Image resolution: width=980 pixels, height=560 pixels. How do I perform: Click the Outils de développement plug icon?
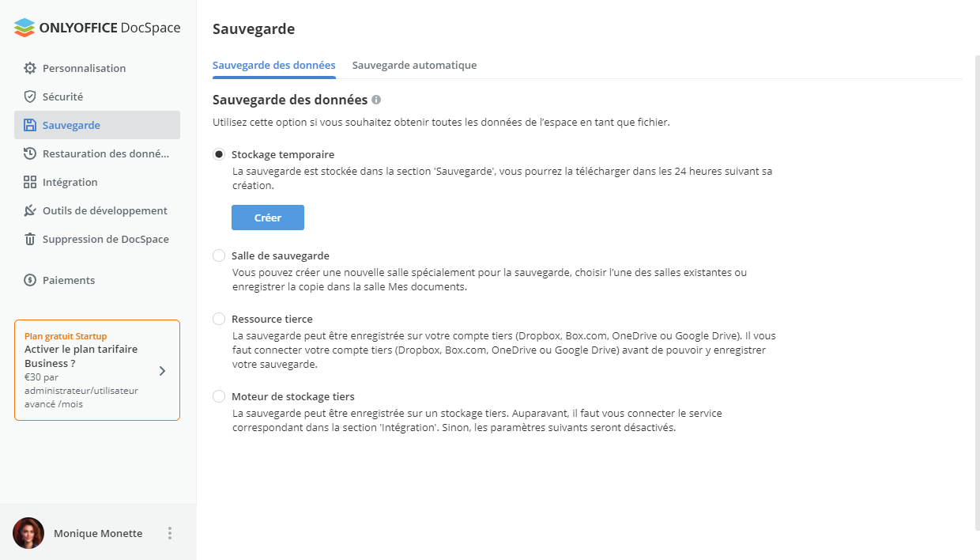(x=30, y=210)
